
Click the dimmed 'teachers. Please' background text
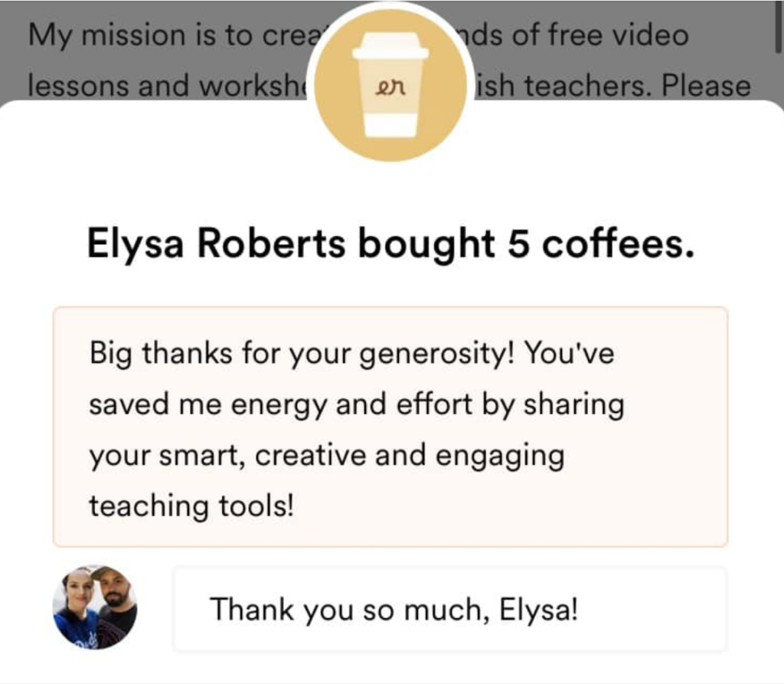point(612,87)
